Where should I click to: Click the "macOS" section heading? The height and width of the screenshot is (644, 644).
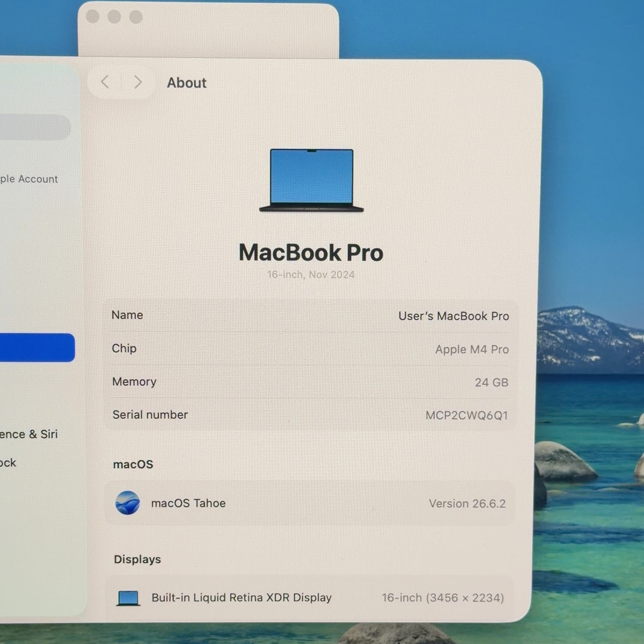tap(133, 464)
